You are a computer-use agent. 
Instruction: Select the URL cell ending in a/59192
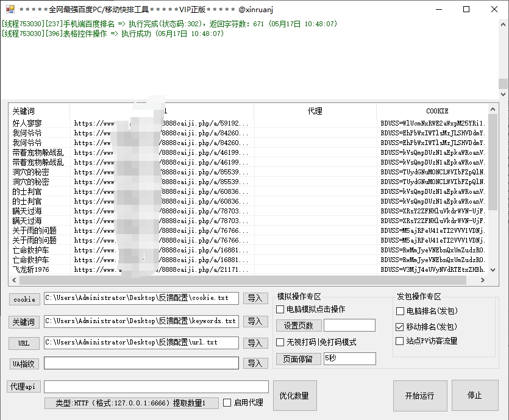(162, 123)
